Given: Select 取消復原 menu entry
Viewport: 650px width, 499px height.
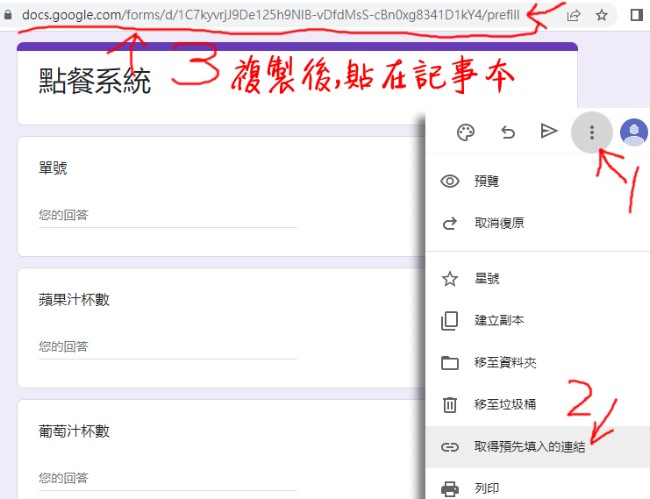Looking at the screenshot, I should (x=498, y=223).
